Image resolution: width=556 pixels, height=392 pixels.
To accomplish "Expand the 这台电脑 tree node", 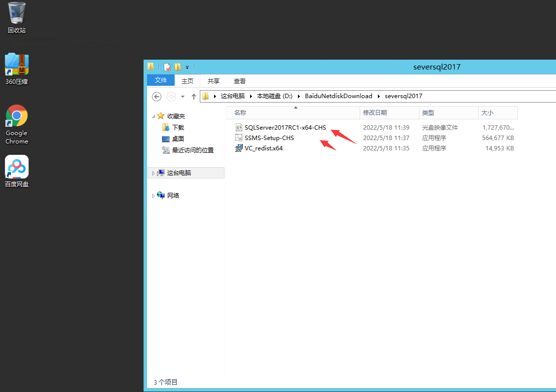I will pos(153,173).
